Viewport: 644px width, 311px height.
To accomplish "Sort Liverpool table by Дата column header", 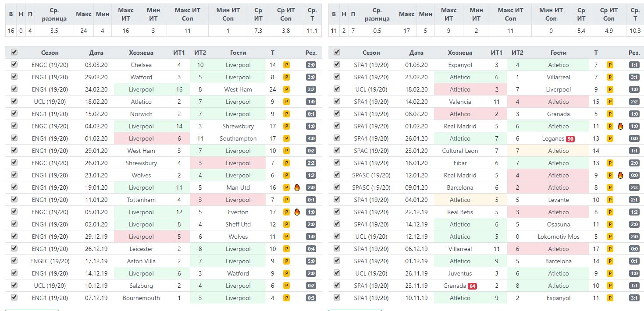I will coord(96,53).
